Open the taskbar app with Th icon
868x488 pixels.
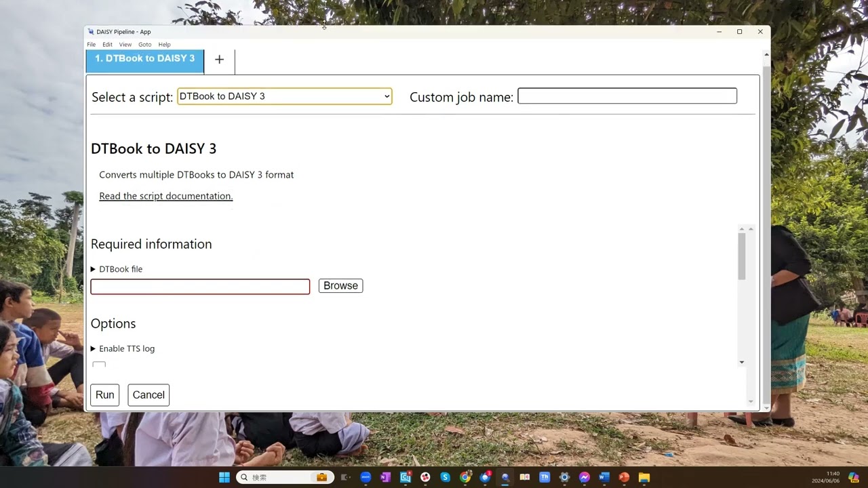(545, 477)
